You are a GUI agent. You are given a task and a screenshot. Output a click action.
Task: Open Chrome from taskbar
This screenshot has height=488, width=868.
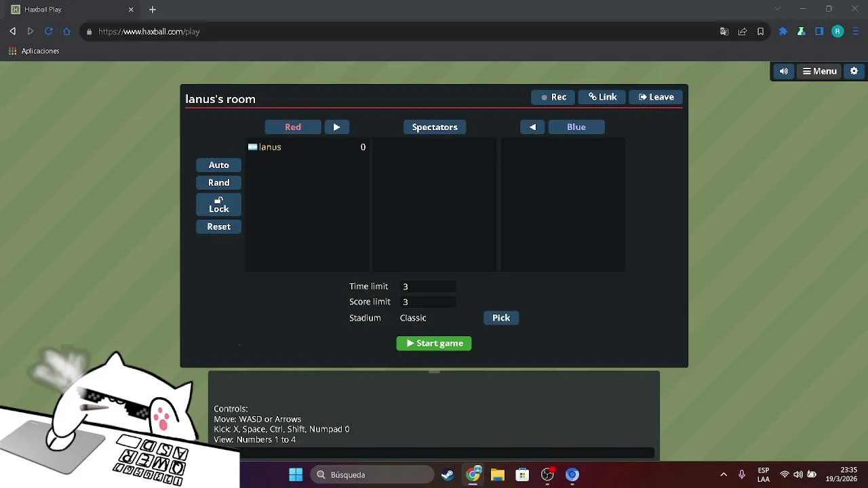pos(473,475)
